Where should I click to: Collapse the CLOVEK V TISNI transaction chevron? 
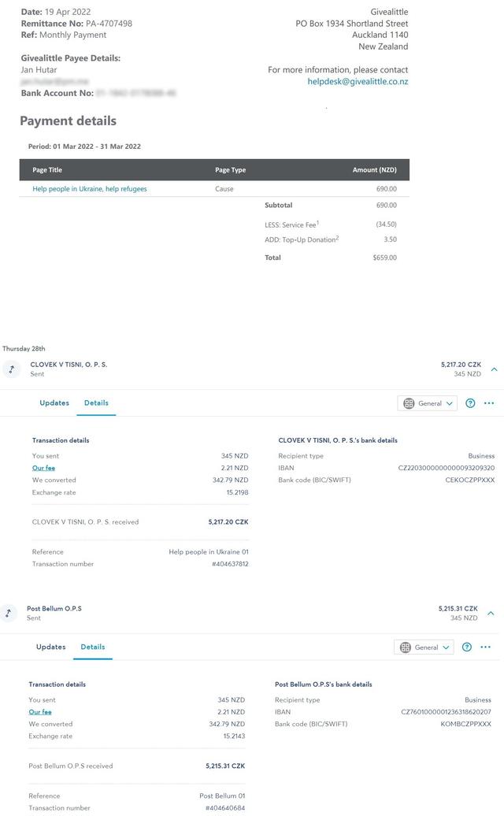tap(494, 369)
